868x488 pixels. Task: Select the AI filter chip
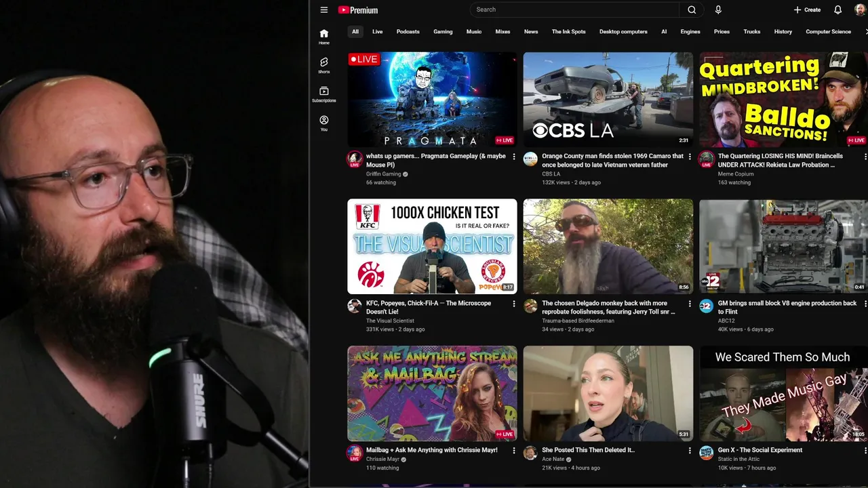tap(664, 32)
